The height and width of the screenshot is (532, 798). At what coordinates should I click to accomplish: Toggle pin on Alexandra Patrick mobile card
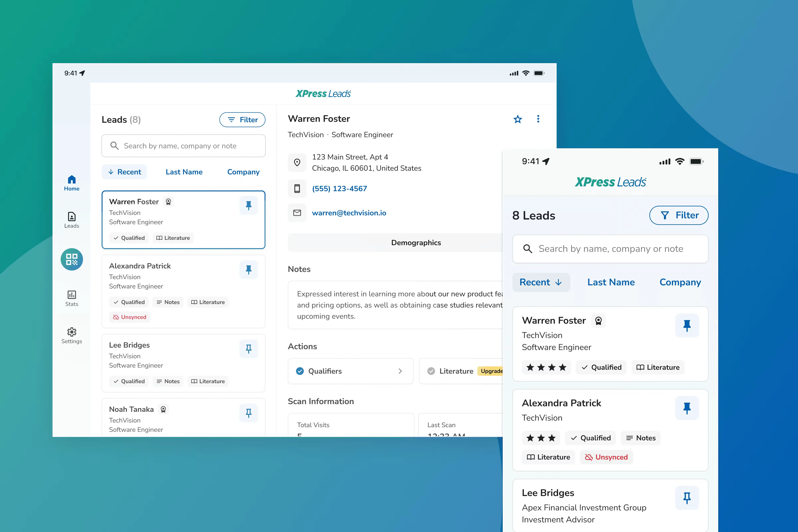pos(687,408)
